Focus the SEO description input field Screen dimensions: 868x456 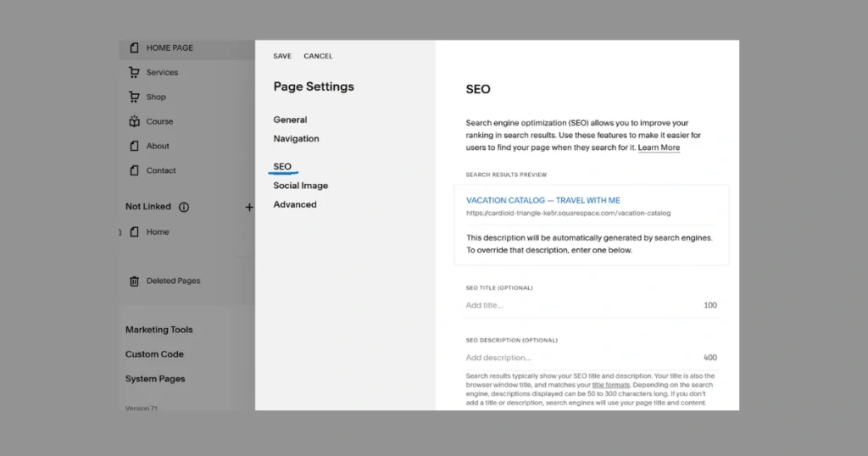point(576,358)
